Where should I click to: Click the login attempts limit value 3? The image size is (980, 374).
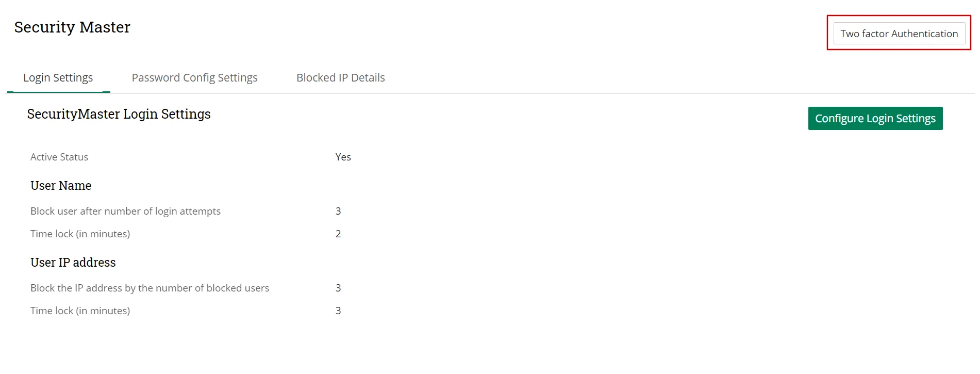click(x=338, y=211)
